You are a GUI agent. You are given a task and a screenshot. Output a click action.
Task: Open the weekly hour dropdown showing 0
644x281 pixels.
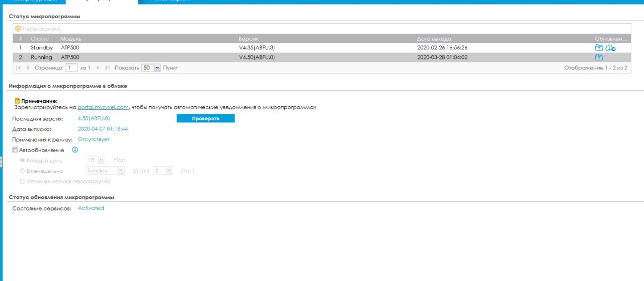[163, 171]
